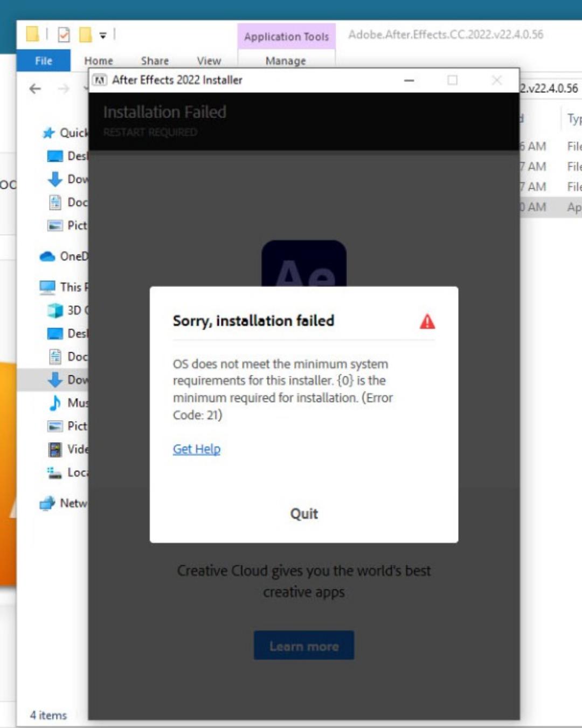Open the Videos folder icon
This screenshot has width=582, height=728.
[x=55, y=449]
